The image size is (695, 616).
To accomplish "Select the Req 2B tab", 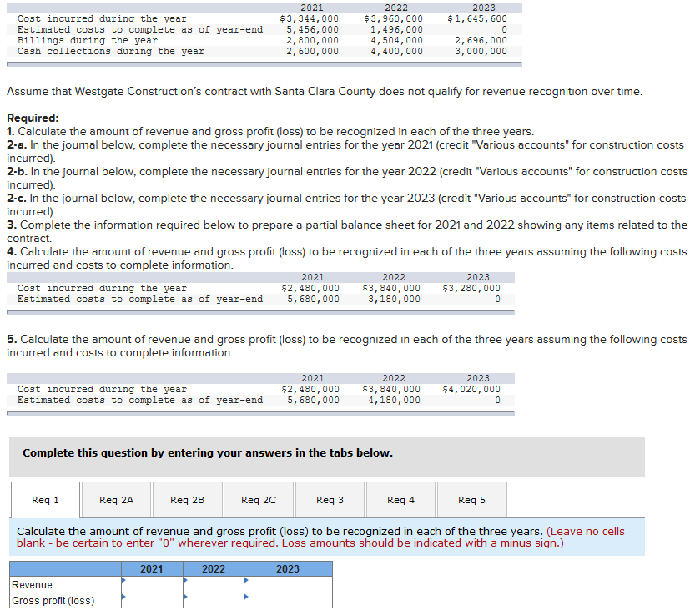I will tap(187, 499).
